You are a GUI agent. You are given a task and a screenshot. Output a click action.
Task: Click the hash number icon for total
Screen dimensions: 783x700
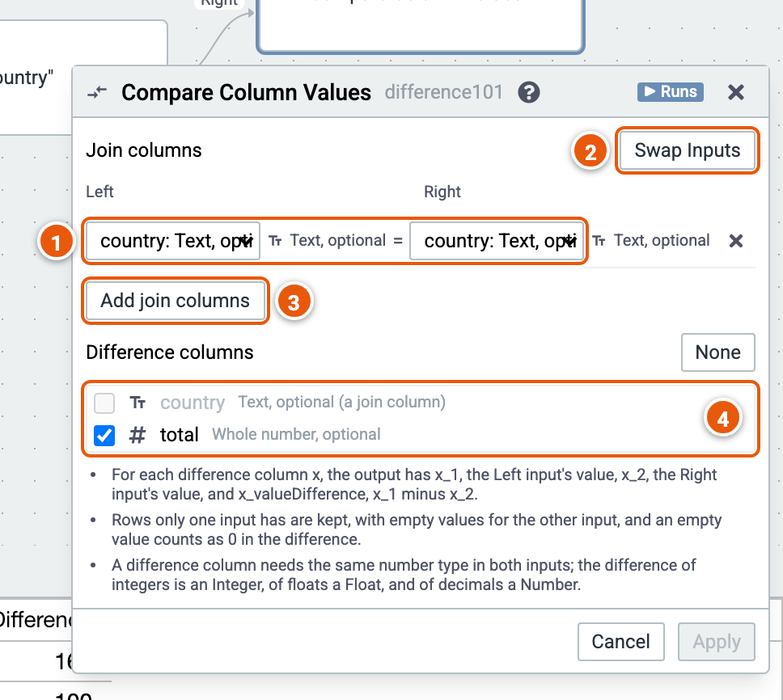(138, 435)
